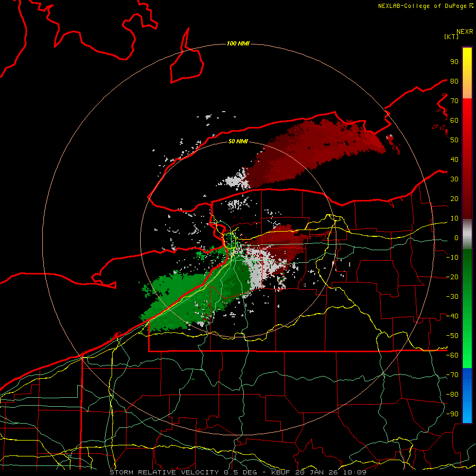Click the positive 50 scale value
Screen dimensions: 476x476
tap(454, 140)
